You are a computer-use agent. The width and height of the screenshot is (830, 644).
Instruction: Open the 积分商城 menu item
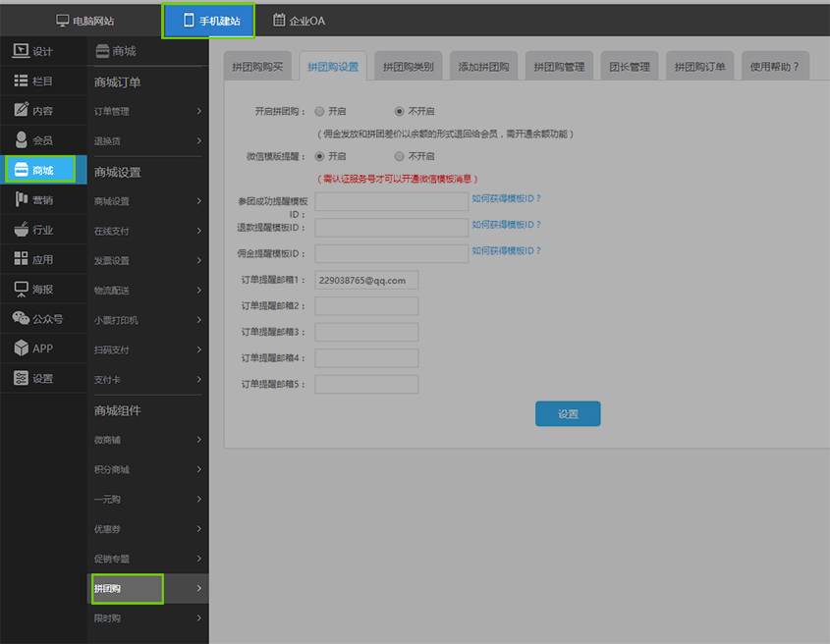tap(147, 469)
